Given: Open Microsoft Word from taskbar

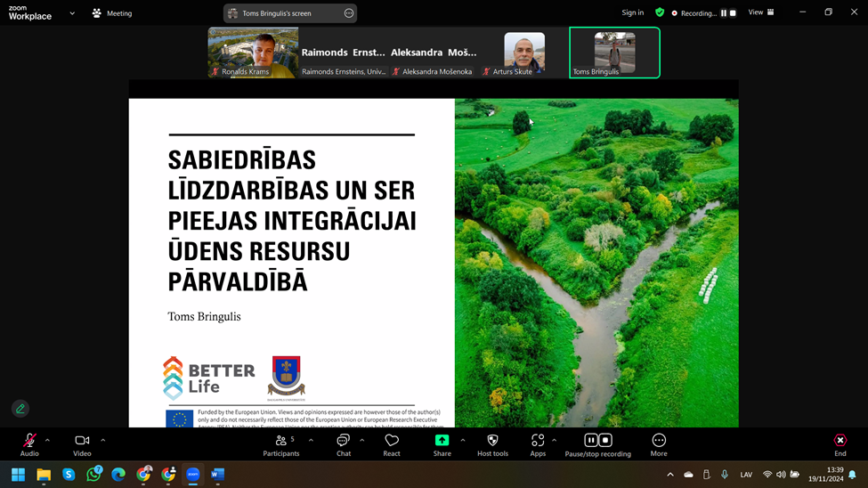Looking at the screenshot, I should tap(217, 475).
